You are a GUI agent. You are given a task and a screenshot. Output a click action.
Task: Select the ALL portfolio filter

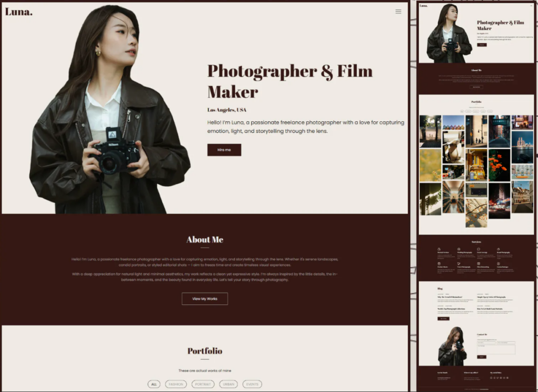point(154,384)
